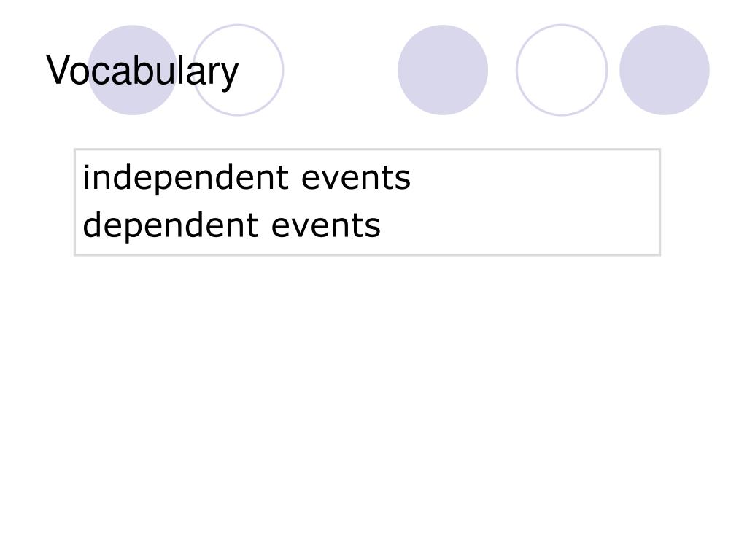Viewport: 747px width, 560px height.
Task: Place cursor at end of 'dependent events' line
Action: pos(381,227)
